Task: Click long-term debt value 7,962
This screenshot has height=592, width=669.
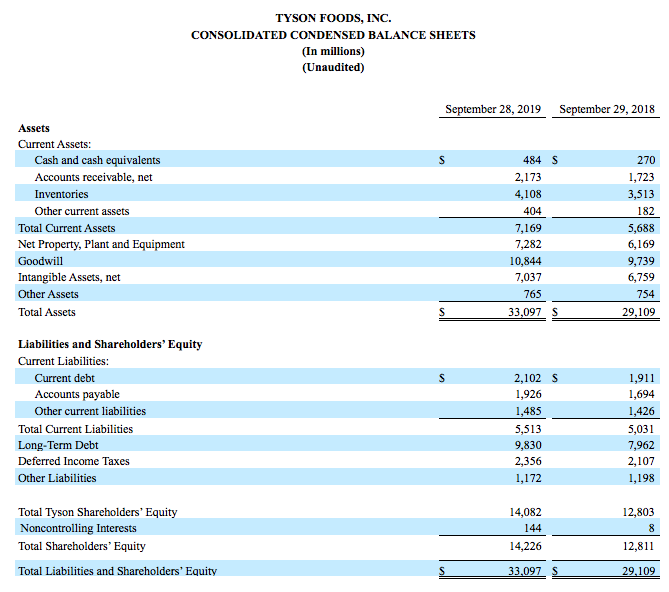Action: pyautogui.click(x=641, y=445)
